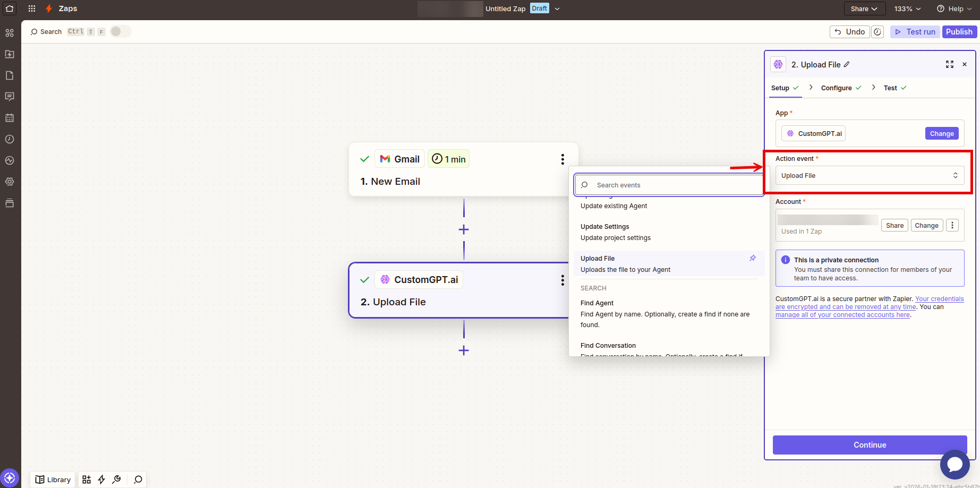This screenshot has height=488, width=980.
Task: Open the activity pulse sidebar icon
Action: click(10, 160)
